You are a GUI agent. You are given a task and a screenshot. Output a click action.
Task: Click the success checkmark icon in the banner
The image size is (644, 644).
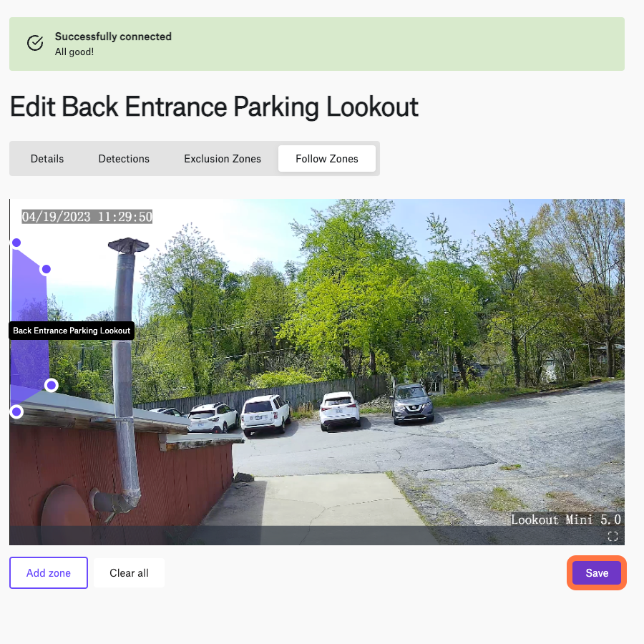35,43
